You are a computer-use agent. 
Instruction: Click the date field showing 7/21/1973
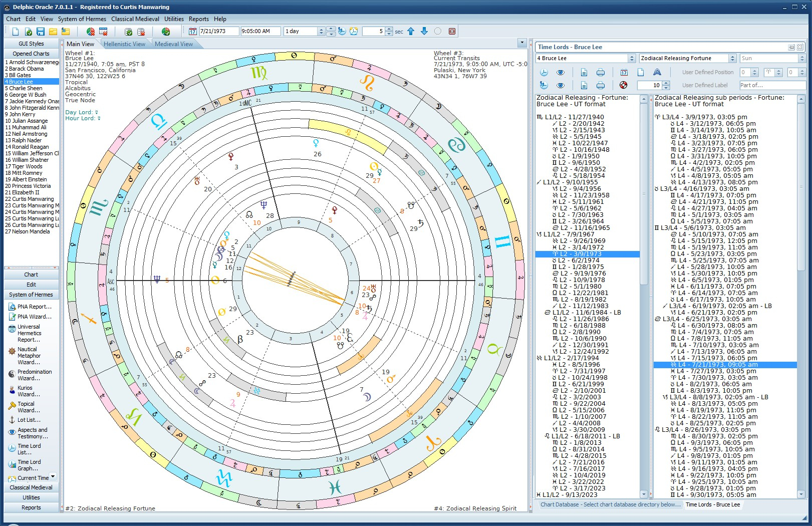(219, 31)
